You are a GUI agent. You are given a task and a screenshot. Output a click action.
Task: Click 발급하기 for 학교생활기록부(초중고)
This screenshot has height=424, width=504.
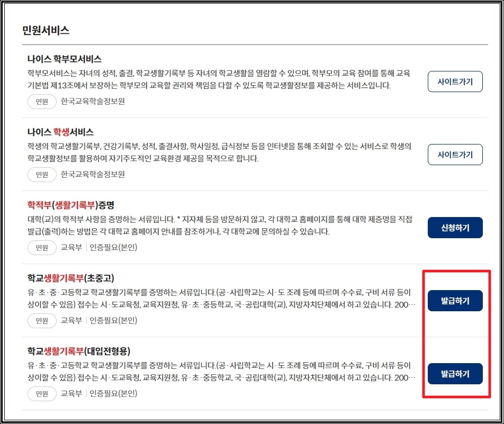pyautogui.click(x=455, y=301)
